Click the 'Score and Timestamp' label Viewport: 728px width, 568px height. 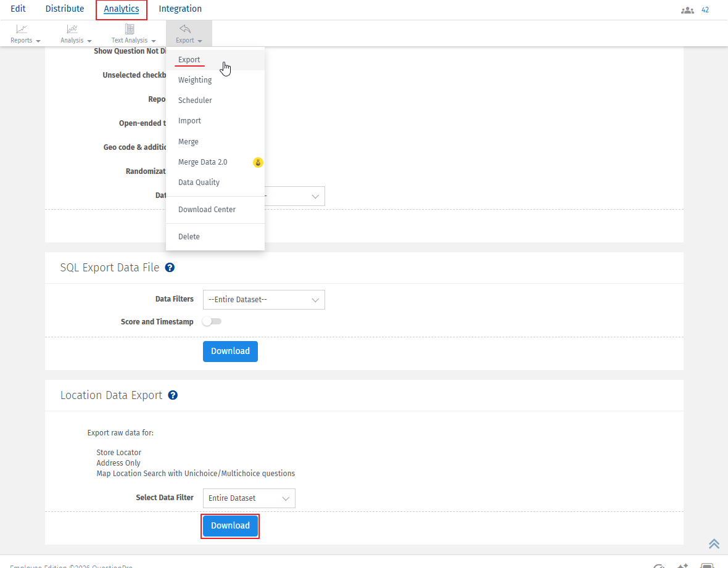(x=157, y=322)
